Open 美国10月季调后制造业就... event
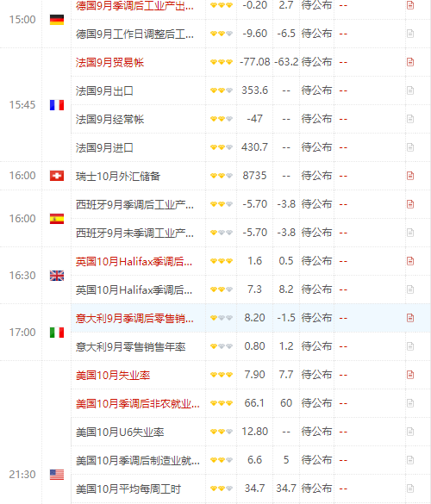 pos(138,460)
